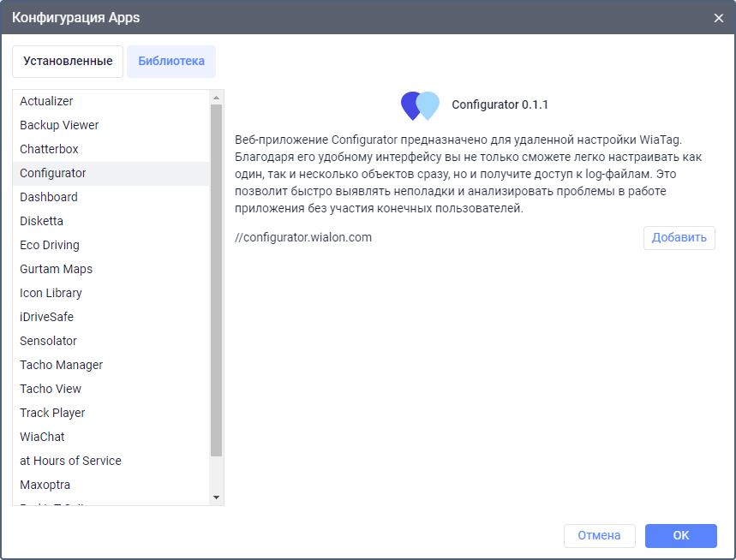Close the Конфигурация Apps dialog
This screenshot has width=736, height=560.
pyautogui.click(x=718, y=17)
